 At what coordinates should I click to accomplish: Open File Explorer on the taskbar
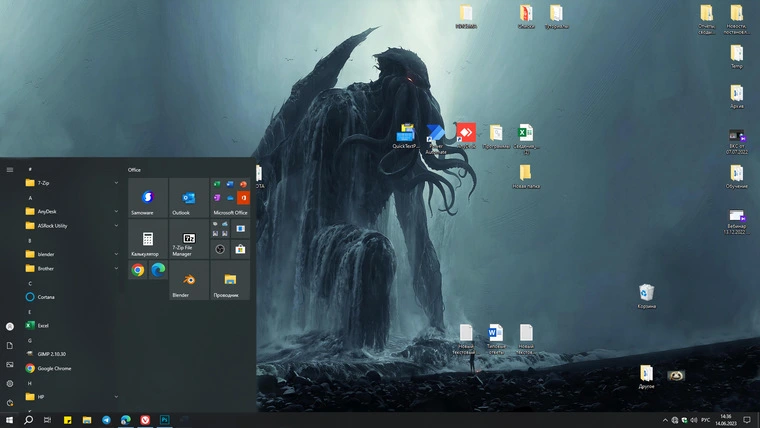[x=87, y=420]
